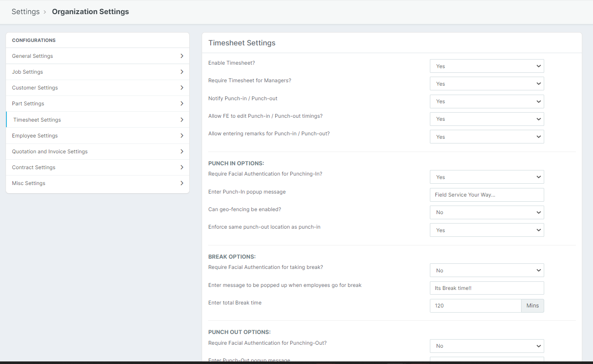Open Require Timesheet for Managers dropdown
Screen dimensions: 593x364
(486, 84)
